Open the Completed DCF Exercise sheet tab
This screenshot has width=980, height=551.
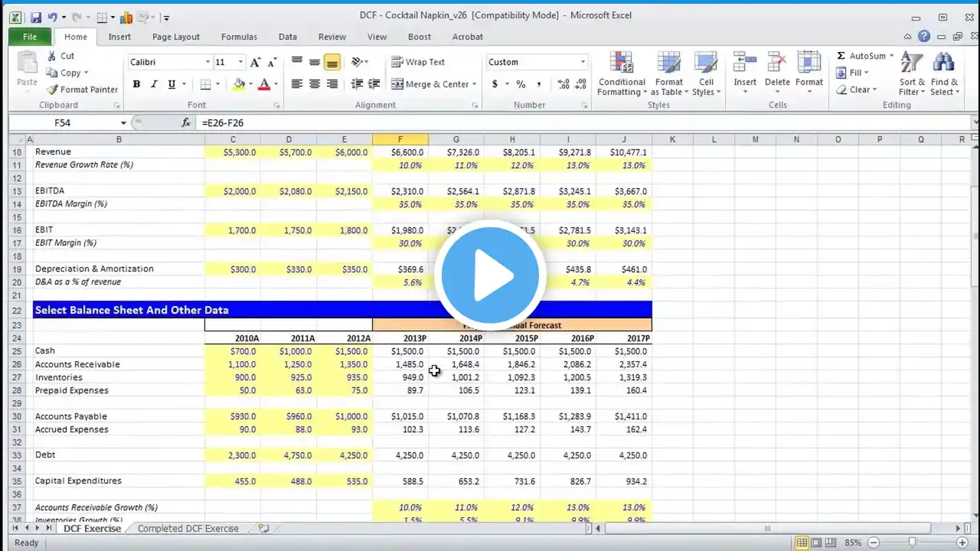click(188, 528)
